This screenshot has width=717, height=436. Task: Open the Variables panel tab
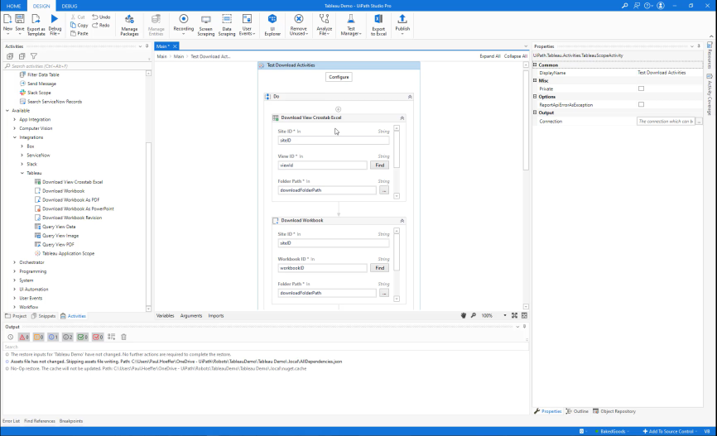[165, 316]
